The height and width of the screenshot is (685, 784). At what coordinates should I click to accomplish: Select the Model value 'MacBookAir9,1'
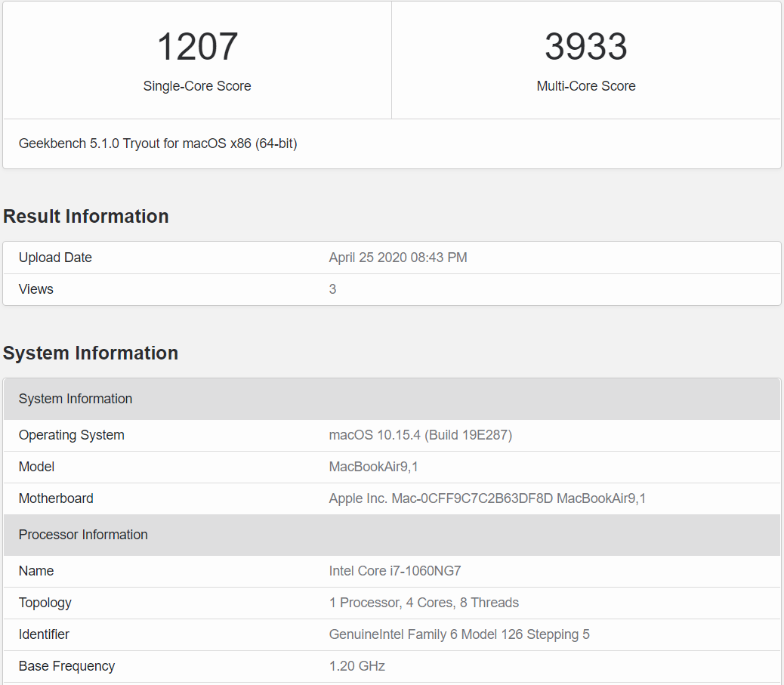tap(374, 467)
